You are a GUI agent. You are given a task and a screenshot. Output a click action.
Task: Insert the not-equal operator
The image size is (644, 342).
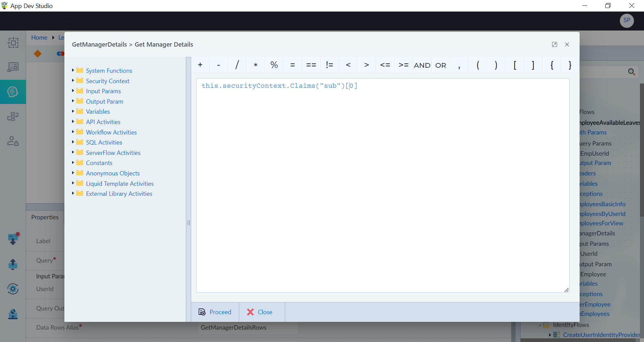pyautogui.click(x=329, y=65)
